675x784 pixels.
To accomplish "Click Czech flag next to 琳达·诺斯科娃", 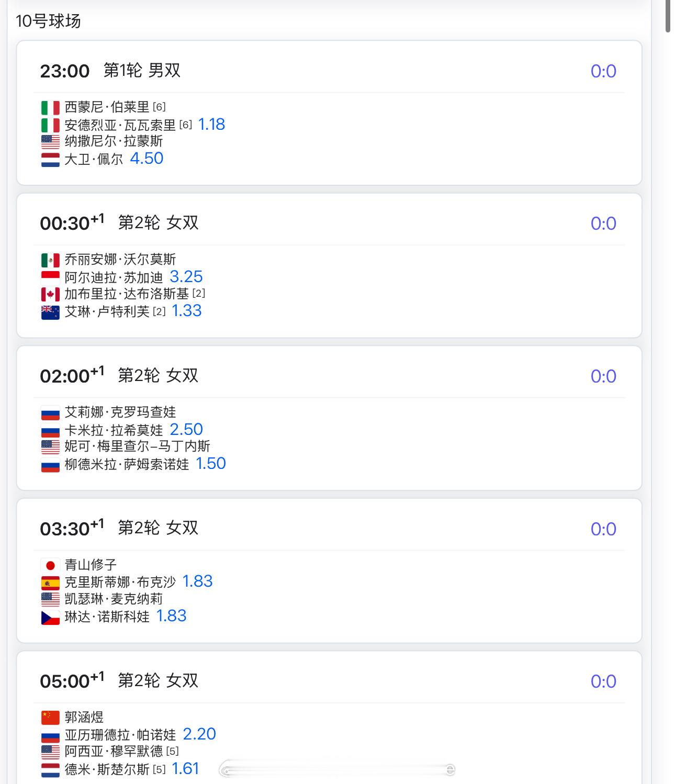I will coord(50,618).
